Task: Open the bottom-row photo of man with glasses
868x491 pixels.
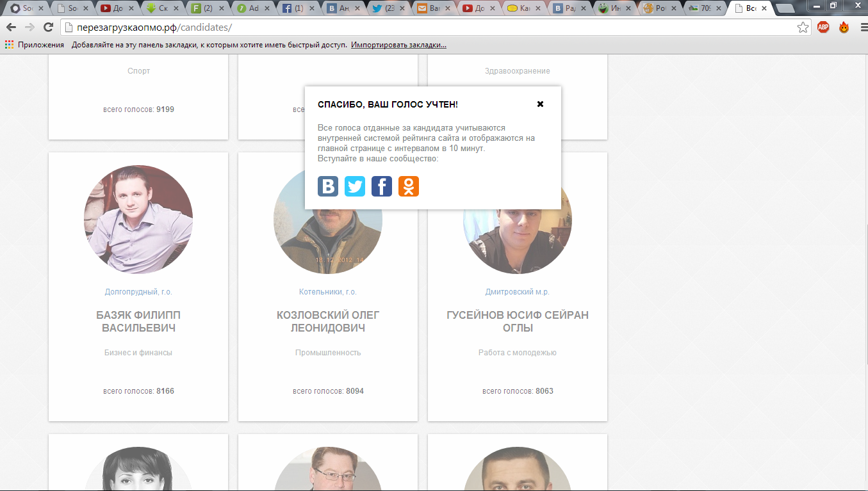Action: point(328,469)
